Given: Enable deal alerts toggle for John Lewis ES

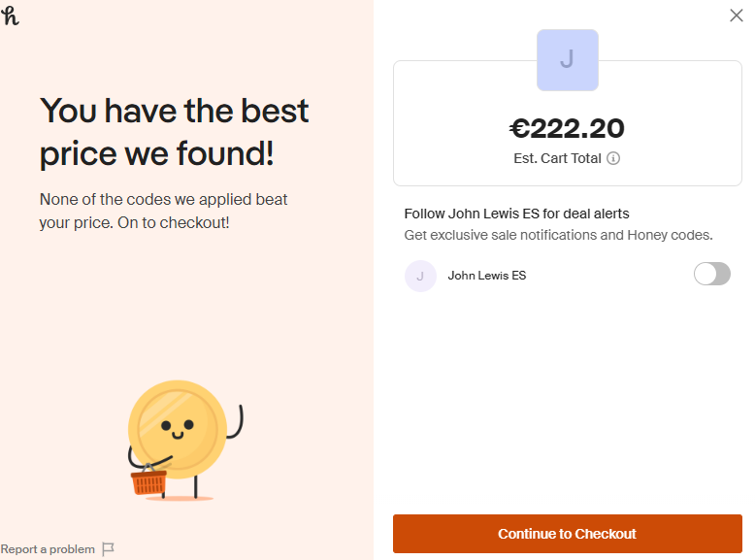Looking at the screenshot, I should pyautogui.click(x=711, y=274).
